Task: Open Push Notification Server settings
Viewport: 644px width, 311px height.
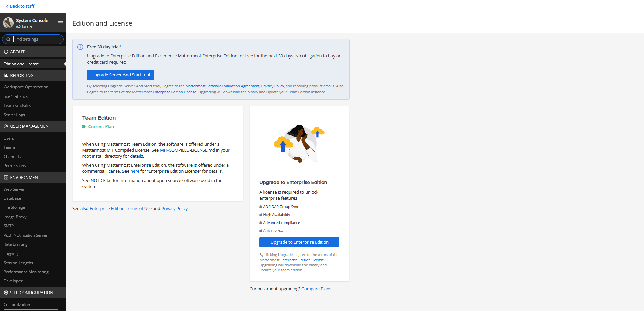Action: coord(26,235)
